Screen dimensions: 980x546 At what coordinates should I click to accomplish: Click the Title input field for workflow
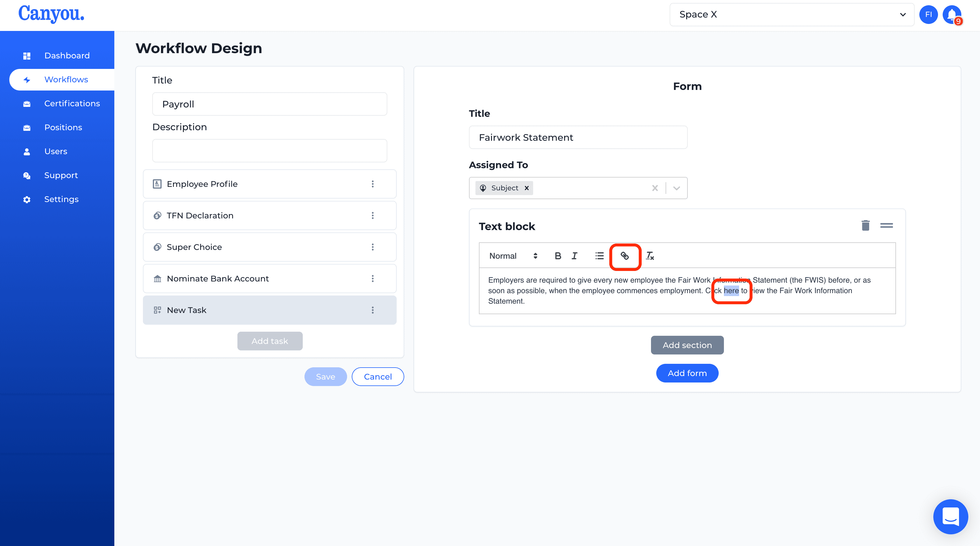[x=269, y=104]
